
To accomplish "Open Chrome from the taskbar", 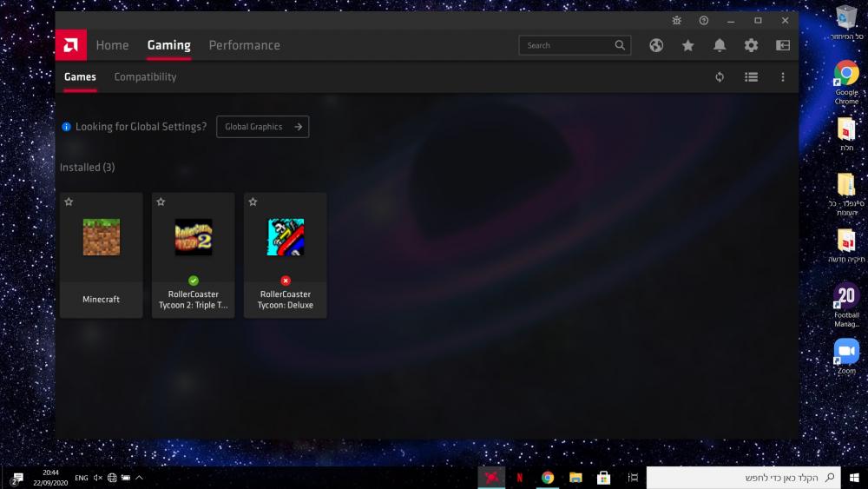I will (548, 478).
